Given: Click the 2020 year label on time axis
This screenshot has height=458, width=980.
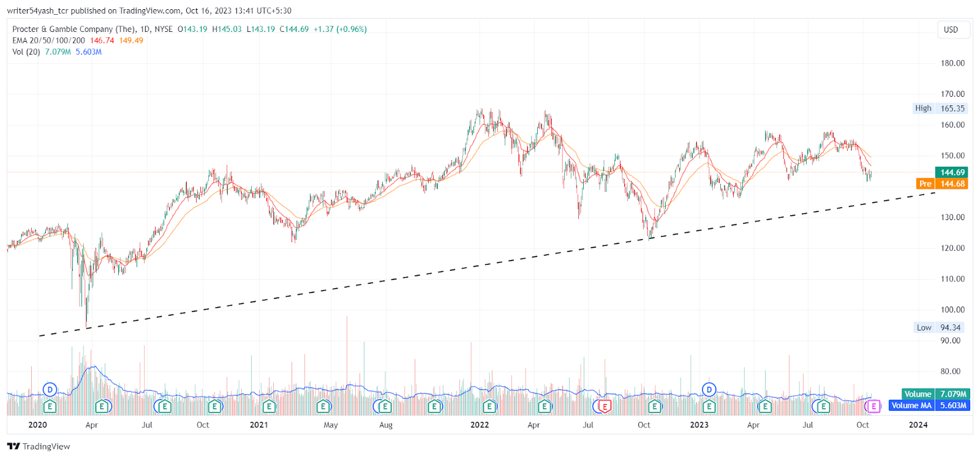Looking at the screenshot, I should click(37, 425).
